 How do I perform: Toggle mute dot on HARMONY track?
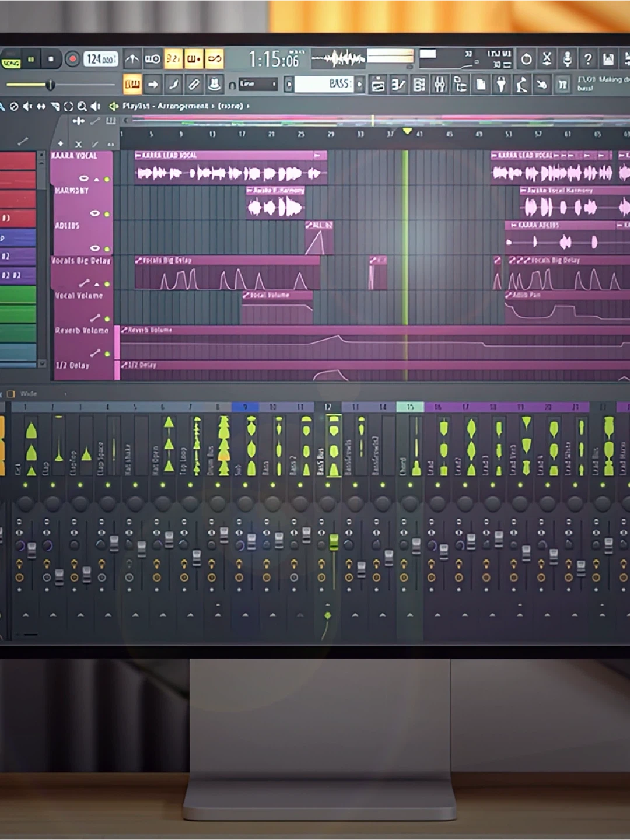tap(107, 214)
